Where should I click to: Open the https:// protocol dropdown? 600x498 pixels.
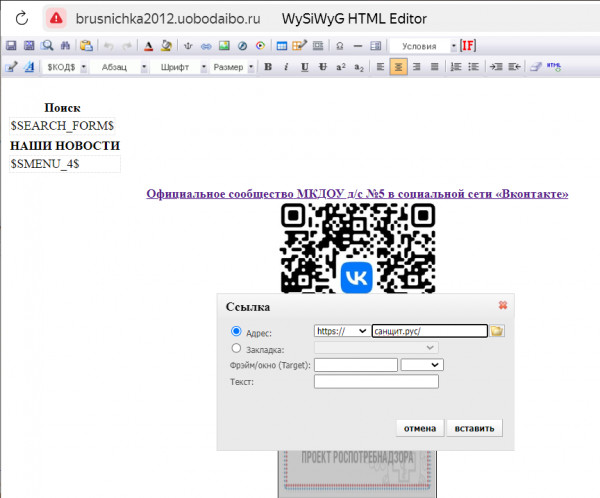[x=342, y=331]
